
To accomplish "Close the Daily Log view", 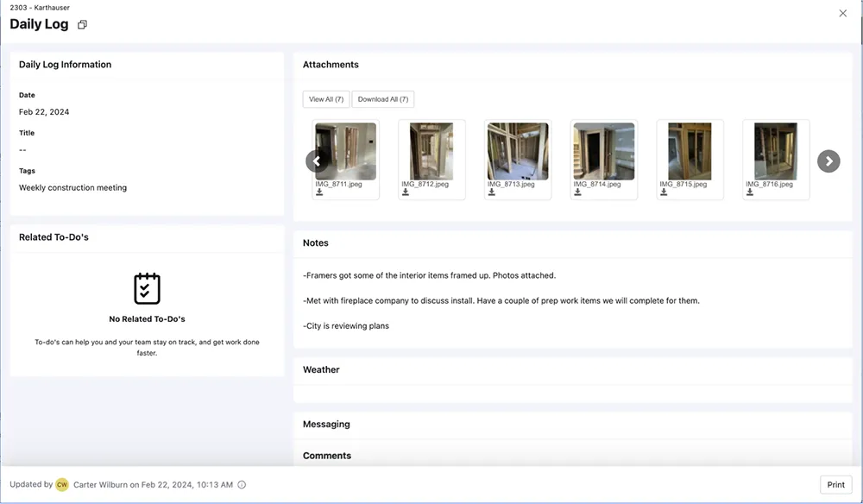I will point(842,13).
